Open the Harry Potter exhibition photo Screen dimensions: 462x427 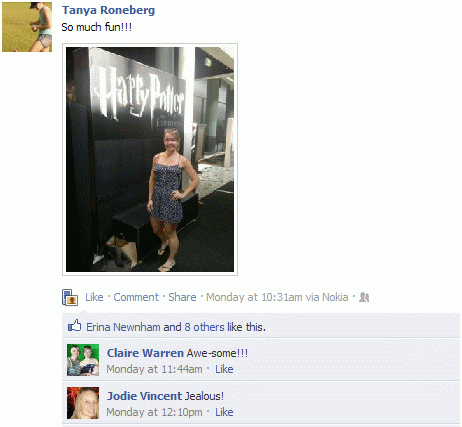coord(150,159)
